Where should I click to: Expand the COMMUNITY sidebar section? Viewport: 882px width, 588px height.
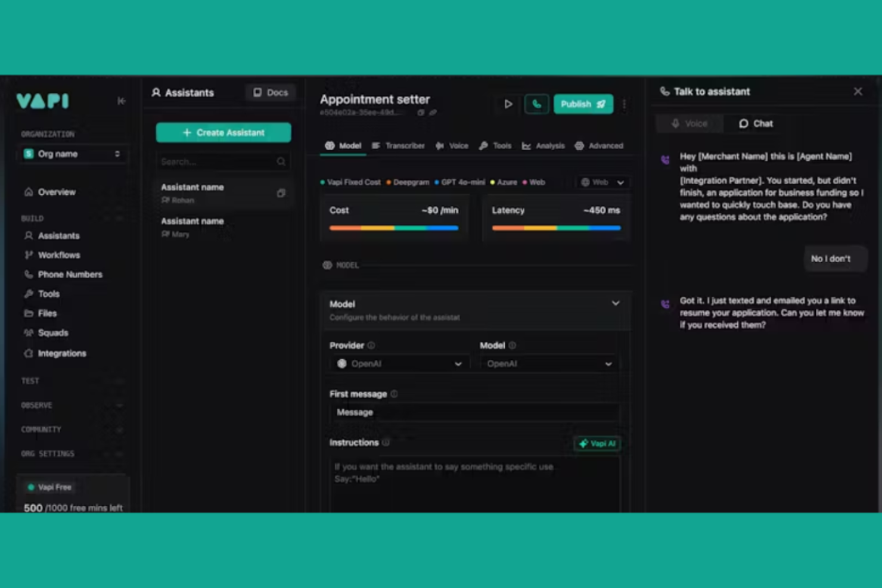[x=72, y=429]
